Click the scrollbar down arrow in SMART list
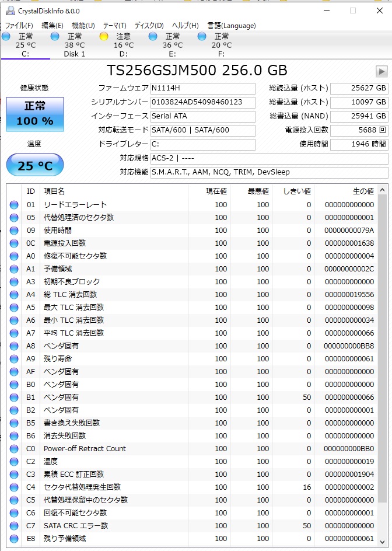This screenshot has width=392, height=551. pyautogui.click(x=383, y=542)
